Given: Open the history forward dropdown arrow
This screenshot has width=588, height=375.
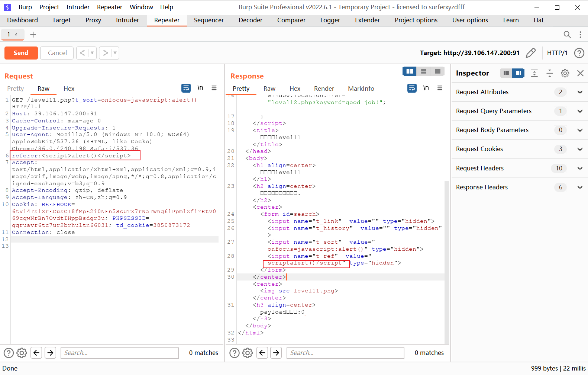Looking at the screenshot, I should pos(115,53).
